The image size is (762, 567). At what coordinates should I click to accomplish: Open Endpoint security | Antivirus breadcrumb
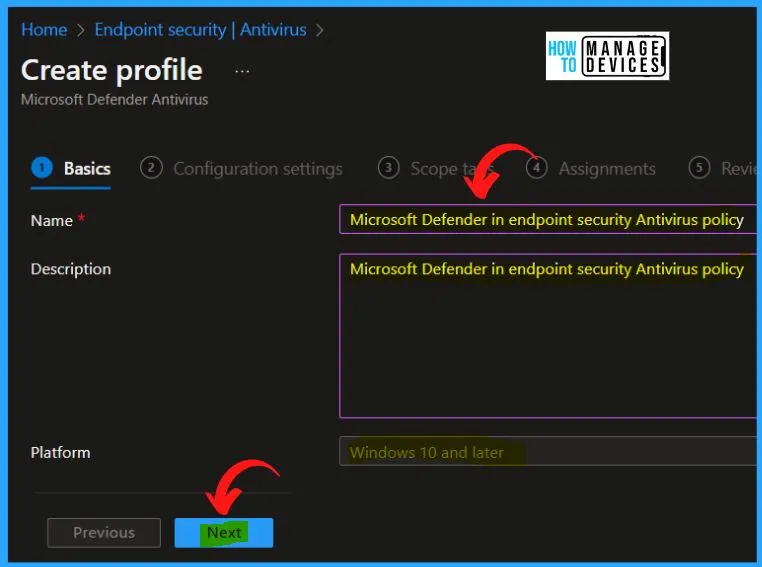pyautogui.click(x=200, y=30)
